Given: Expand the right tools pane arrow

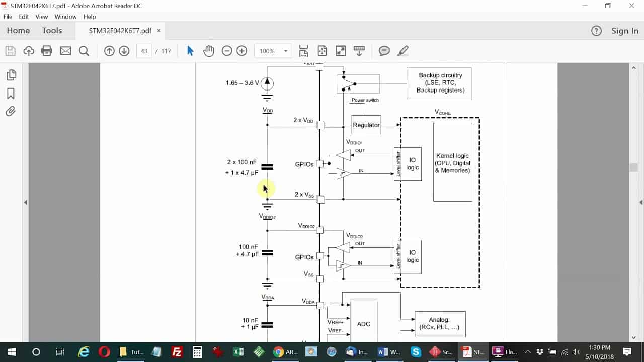Looking at the screenshot, I should pyautogui.click(x=641, y=202).
